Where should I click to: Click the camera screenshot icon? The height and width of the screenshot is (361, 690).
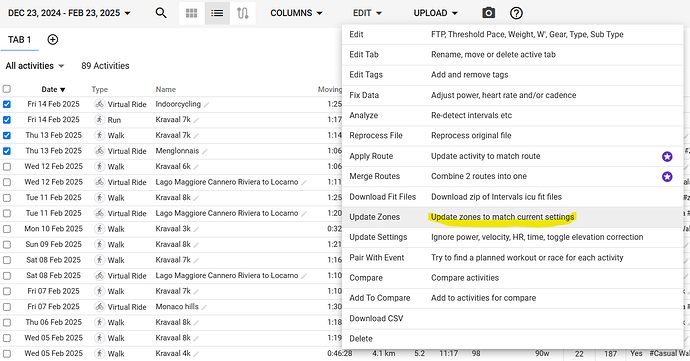point(488,13)
